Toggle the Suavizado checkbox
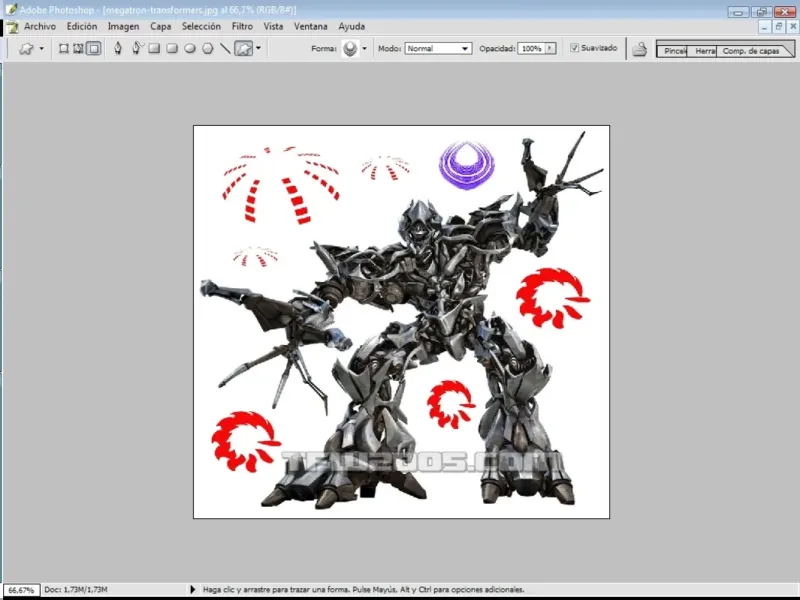The image size is (800, 600). pyautogui.click(x=575, y=48)
